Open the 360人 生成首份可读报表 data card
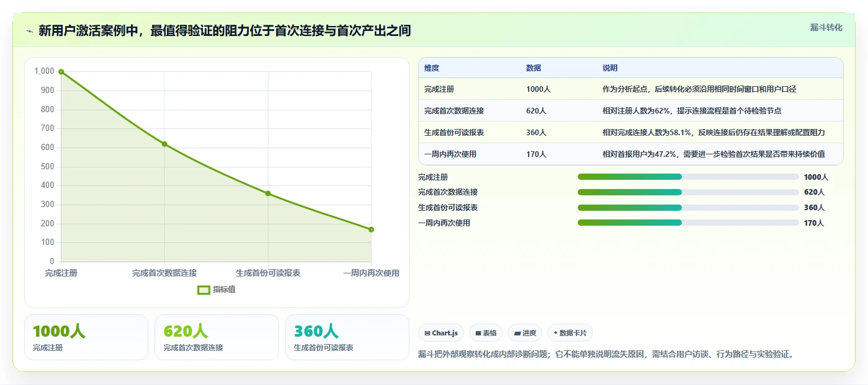This screenshot has height=385, width=868. pyautogui.click(x=347, y=337)
